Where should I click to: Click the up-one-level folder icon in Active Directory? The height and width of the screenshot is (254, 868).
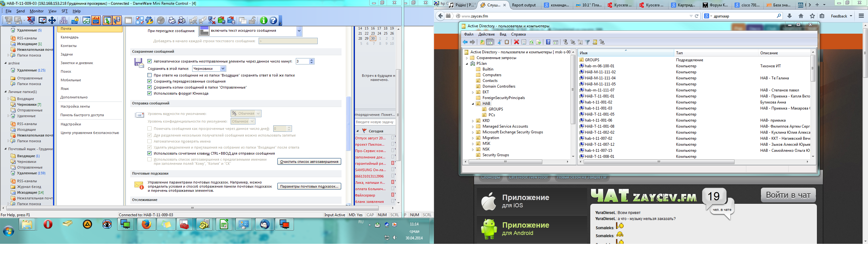pos(482,42)
